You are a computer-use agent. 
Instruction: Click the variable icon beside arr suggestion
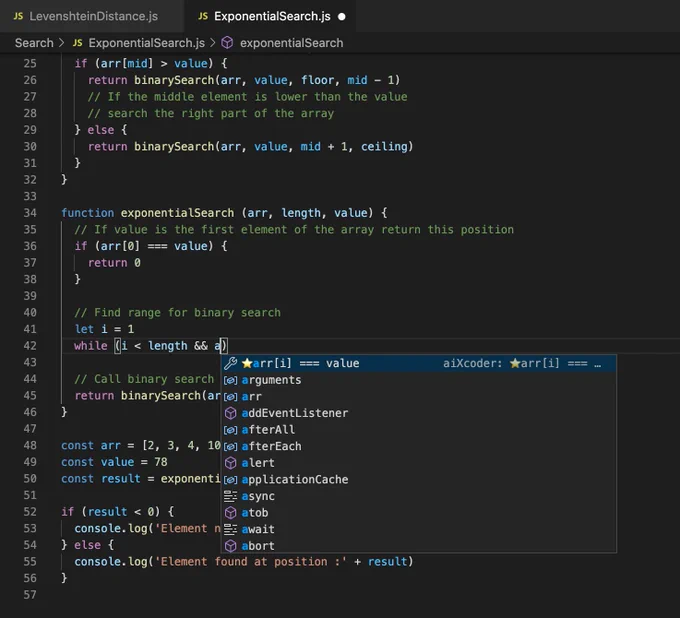pyautogui.click(x=230, y=397)
